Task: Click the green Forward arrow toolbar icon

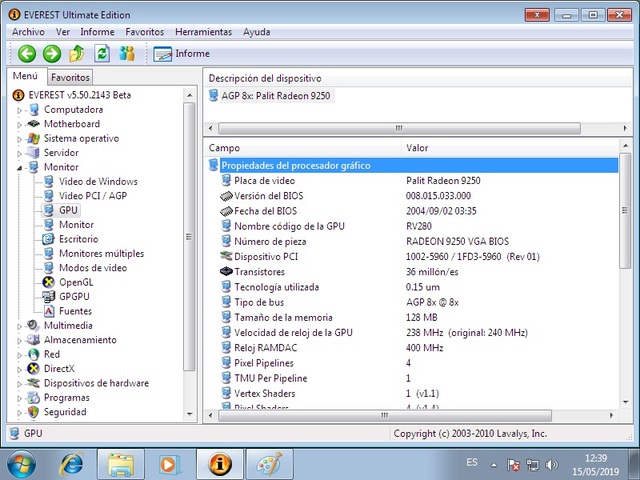Action: tap(52, 53)
